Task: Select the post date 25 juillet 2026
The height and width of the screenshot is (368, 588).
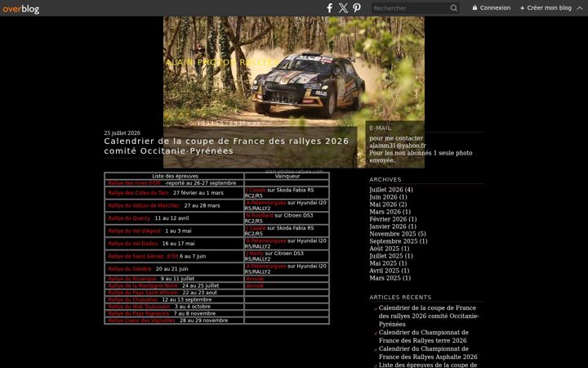Action: click(x=122, y=133)
